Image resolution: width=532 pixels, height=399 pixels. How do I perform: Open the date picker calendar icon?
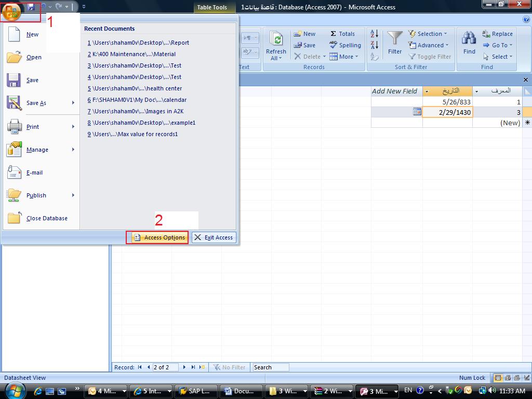pos(417,112)
